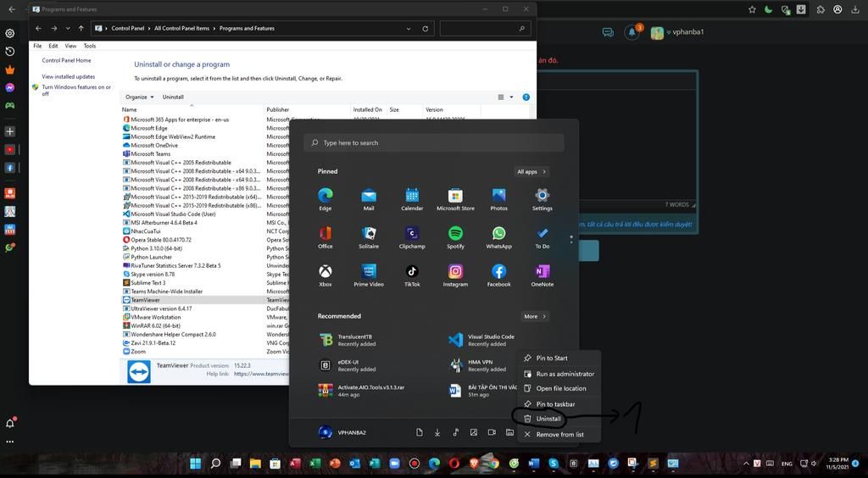Image resolution: width=868 pixels, height=478 pixels.
Task: Open the Tools menu in Control Panel
Action: [90, 46]
